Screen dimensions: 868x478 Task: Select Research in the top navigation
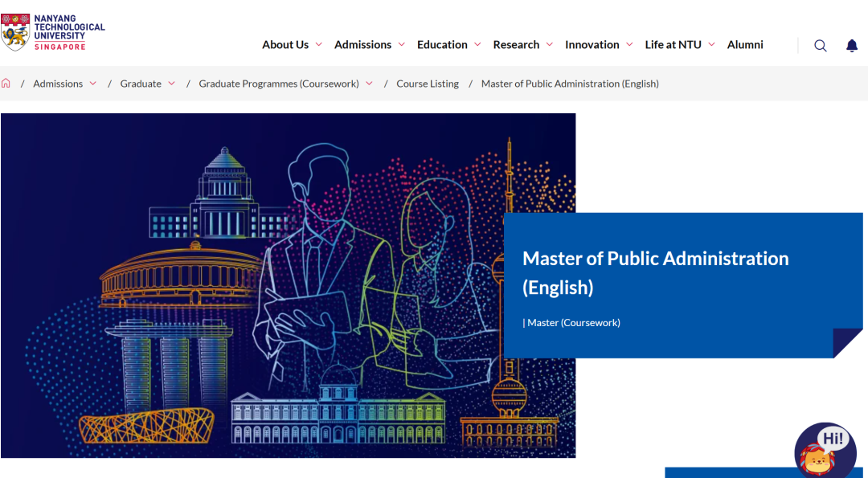coord(516,45)
